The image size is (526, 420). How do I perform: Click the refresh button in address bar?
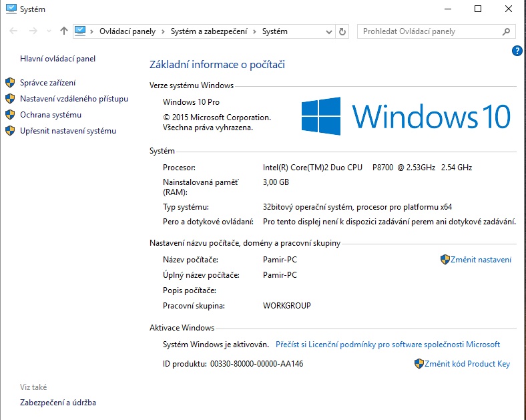342,31
